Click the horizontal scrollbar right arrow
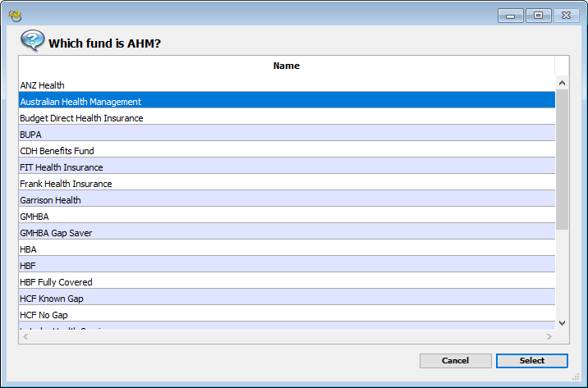The image size is (588, 388). 549,337
